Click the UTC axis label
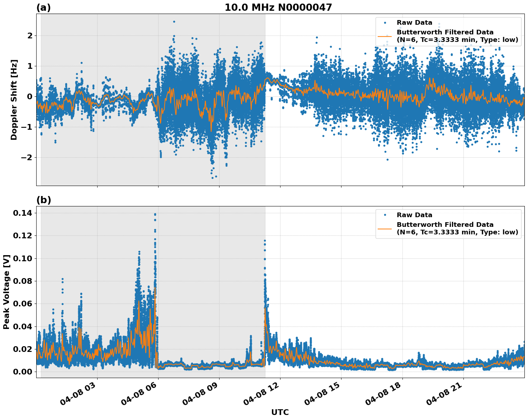The height and width of the screenshot is (420, 528). (x=279, y=412)
